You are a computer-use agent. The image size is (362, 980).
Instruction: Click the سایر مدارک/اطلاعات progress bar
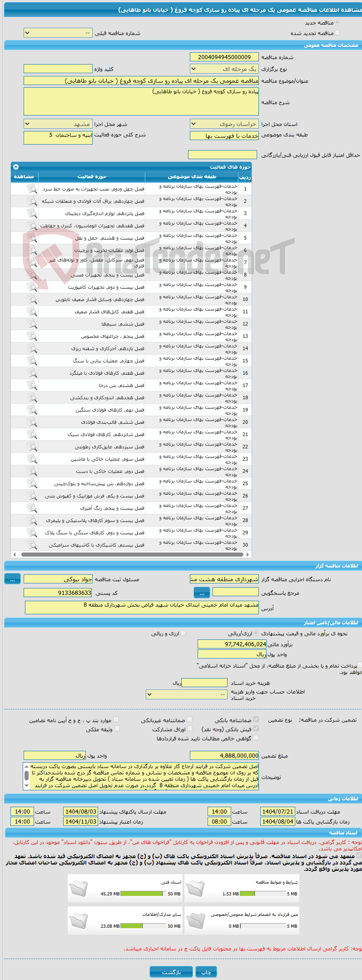pos(143,926)
